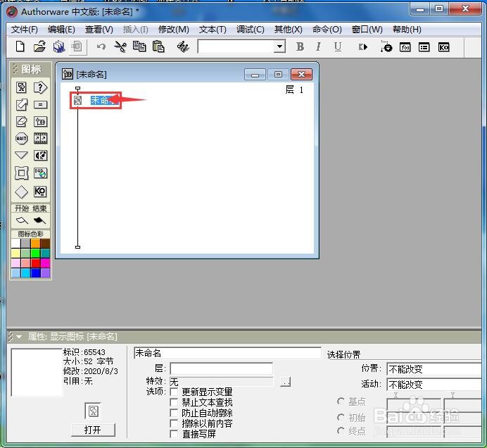Image resolution: width=487 pixels, height=448 pixels.
Task: Click the Paste clipboard icon
Action: pos(158,46)
